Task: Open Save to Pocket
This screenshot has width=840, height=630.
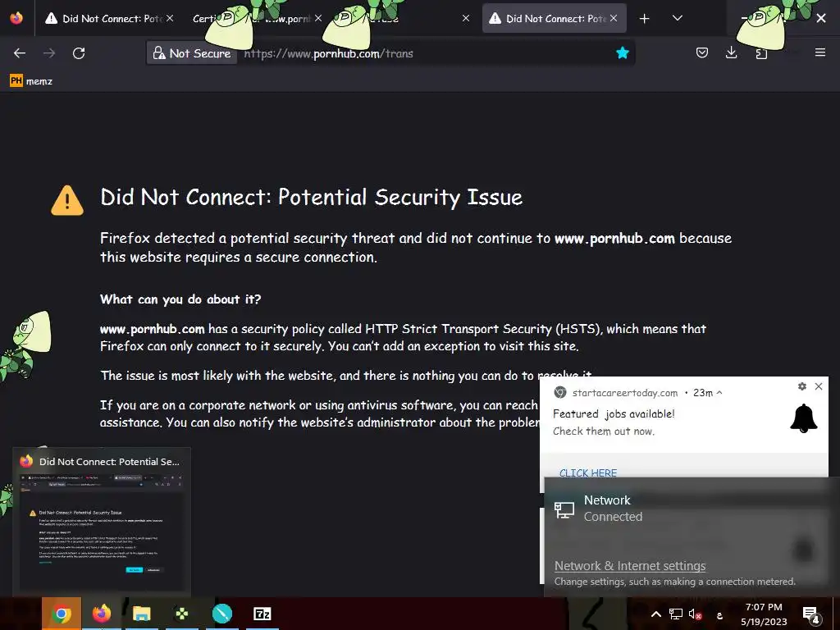Action: coord(702,52)
